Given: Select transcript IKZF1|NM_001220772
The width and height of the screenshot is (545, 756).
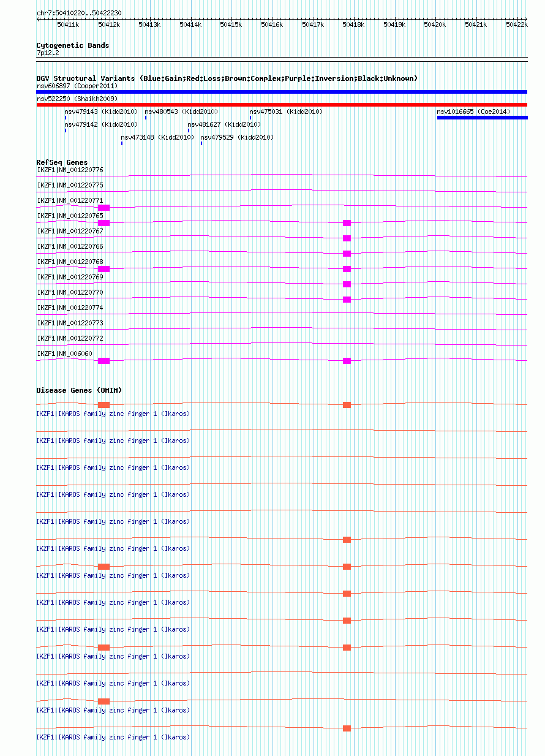Looking at the screenshot, I should pos(70,338).
